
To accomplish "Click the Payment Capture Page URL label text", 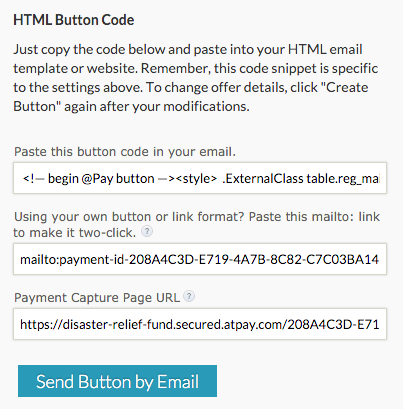I will pyautogui.click(x=97, y=297).
